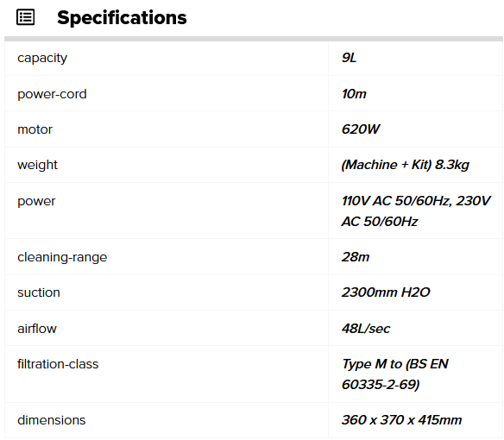The height and width of the screenshot is (440, 504).
Task: Select the suction row label
Action: [39, 292]
